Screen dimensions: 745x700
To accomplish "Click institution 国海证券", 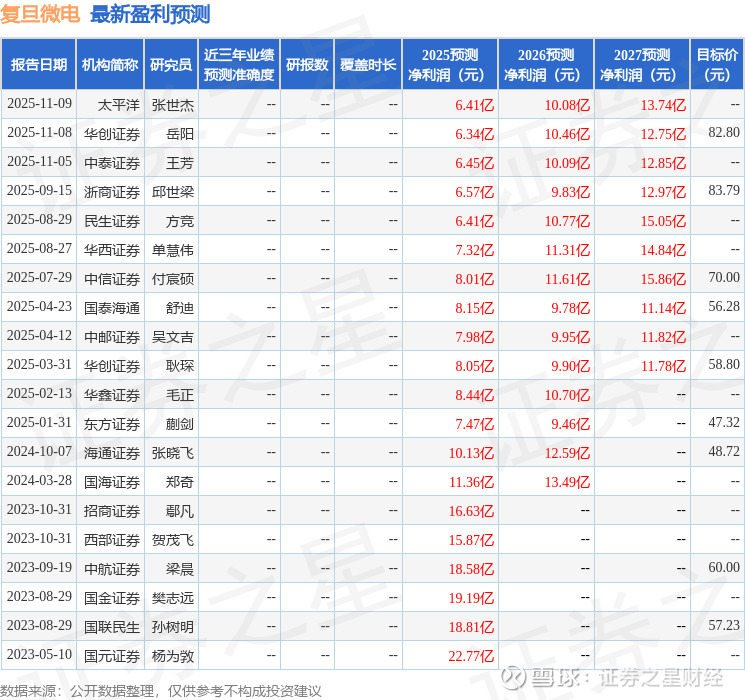I will pyautogui.click(x=112, y=482).
